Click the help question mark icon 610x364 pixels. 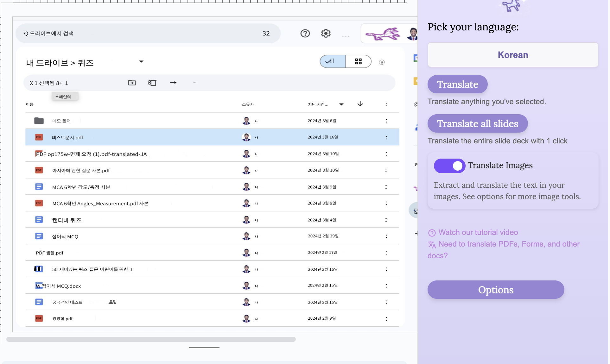click(x=305, y=33)
